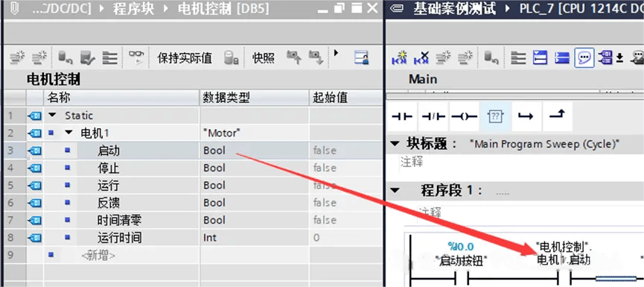Click Close branch arrow instruction
Screen dimensions: 644x287
pyautogui.click(x=558, y=117)
